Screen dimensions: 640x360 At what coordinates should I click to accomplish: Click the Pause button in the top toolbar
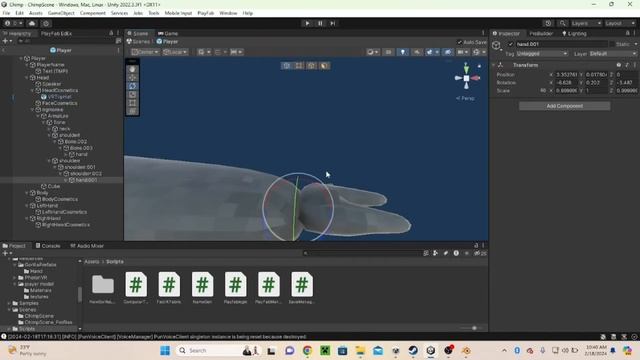coord(320,23)
